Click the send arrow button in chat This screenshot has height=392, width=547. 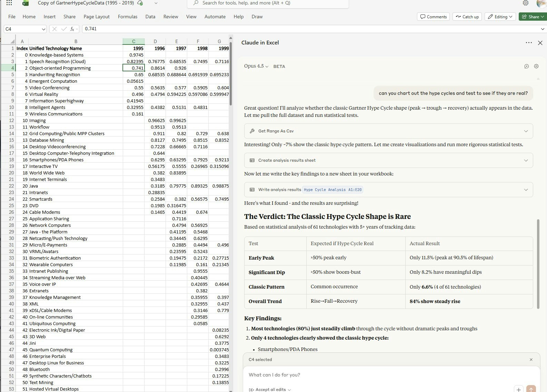click(531, 389)
